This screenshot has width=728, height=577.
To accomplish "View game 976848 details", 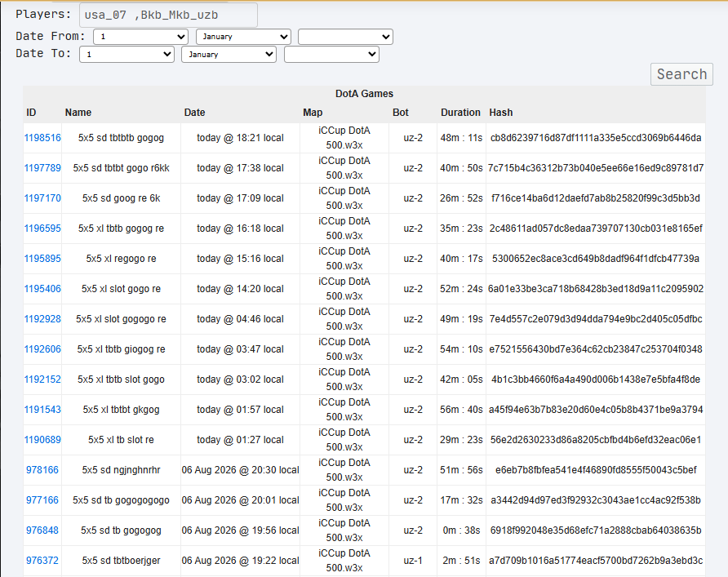I will pos(42,530).
